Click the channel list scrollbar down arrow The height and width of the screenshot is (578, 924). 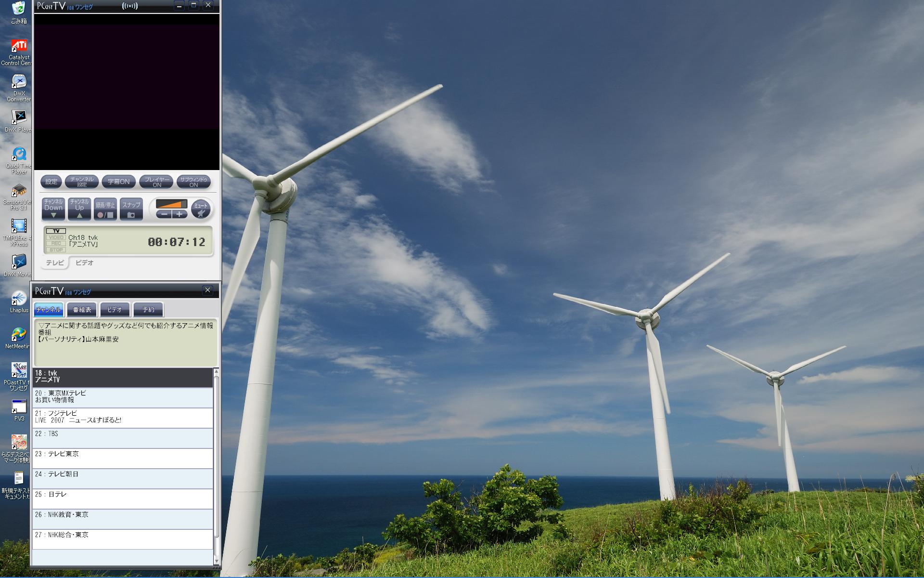point(216,561)
